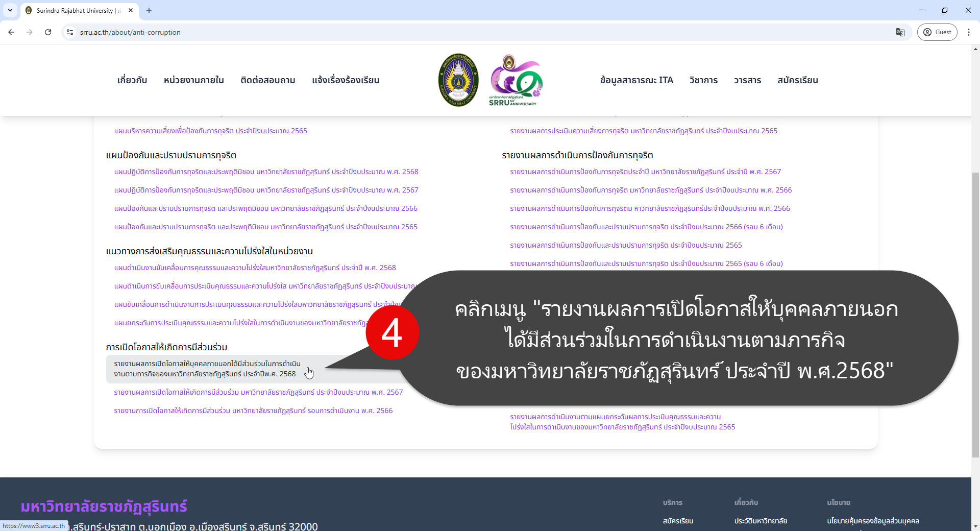The height and width of the screenshot is (531, 980).
Task: Open the highlighted 2568 participation report link
Action: [x=207, y=369]
